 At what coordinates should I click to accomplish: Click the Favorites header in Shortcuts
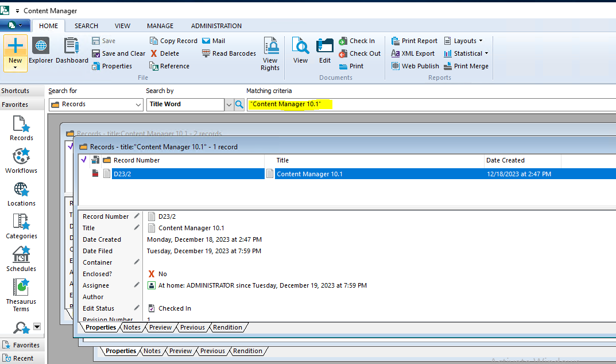tap(22, 104)
